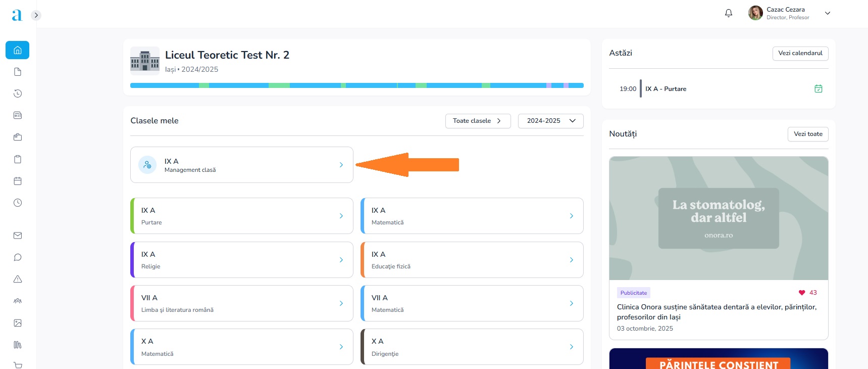This screenshot has height=369, width=868.
Task: Click the Toate clasele button
Action: pyautogui.click(x=477, y=121)
